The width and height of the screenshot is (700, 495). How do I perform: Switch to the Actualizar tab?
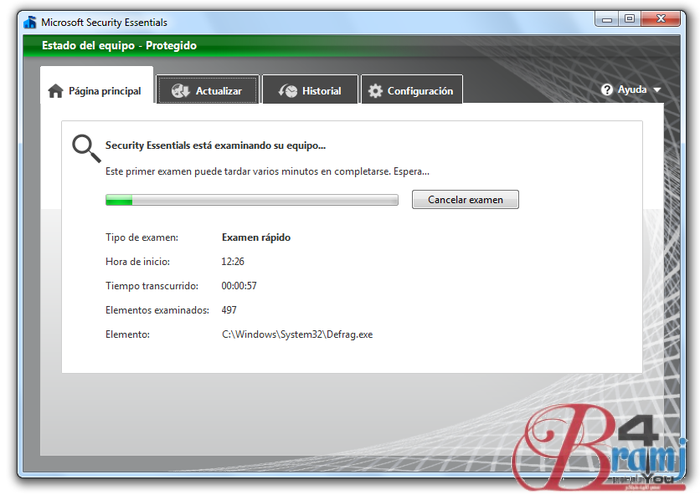click(208, 90)
